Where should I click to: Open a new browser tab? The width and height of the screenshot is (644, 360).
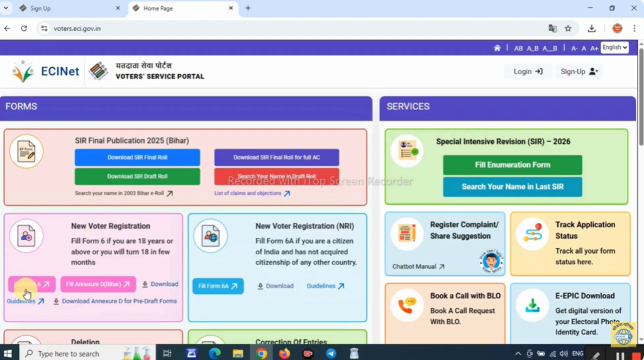point(248,8)
